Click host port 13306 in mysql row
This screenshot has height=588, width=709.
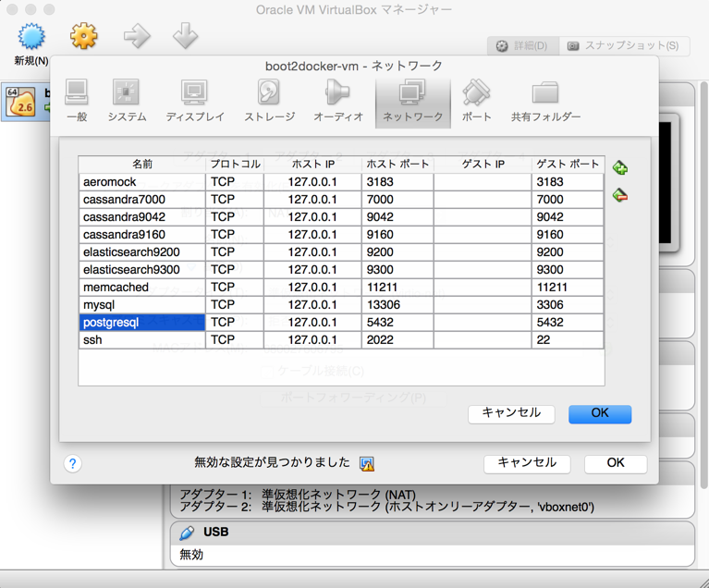pos(397,305)
